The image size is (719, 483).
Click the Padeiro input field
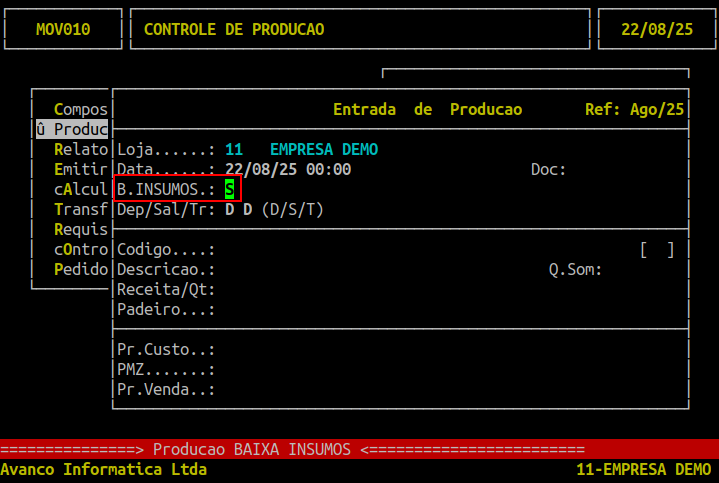[300, 309]
